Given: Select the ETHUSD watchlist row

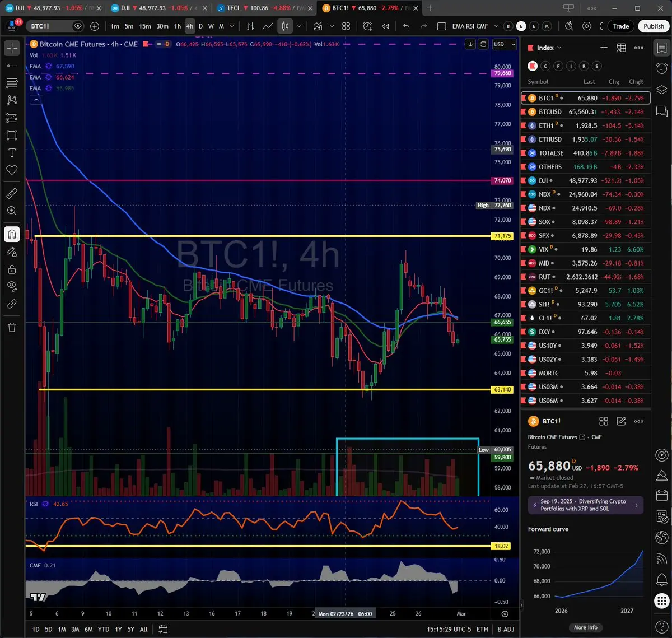Looking at the screenshot, I should [586, 139].
